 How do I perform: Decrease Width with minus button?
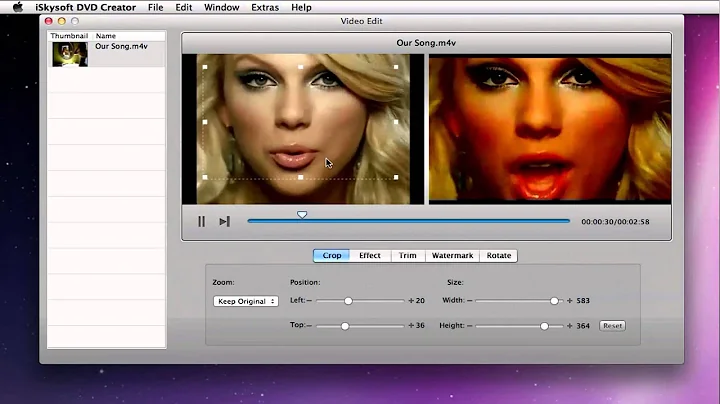point(469,301)
